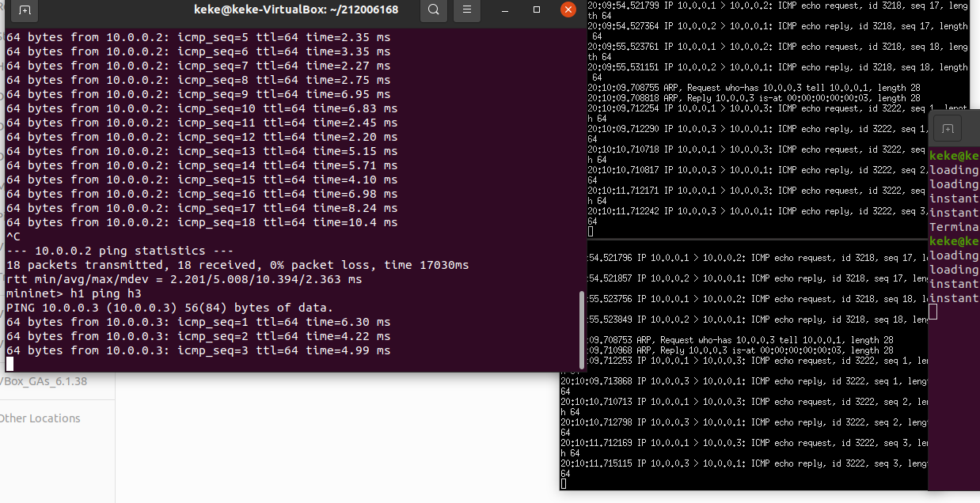The height and width of the screenshot is (503, 980).
Task: Click the icmp_seq=18 time=10.4 ms line
Action: tap(201, 222)
